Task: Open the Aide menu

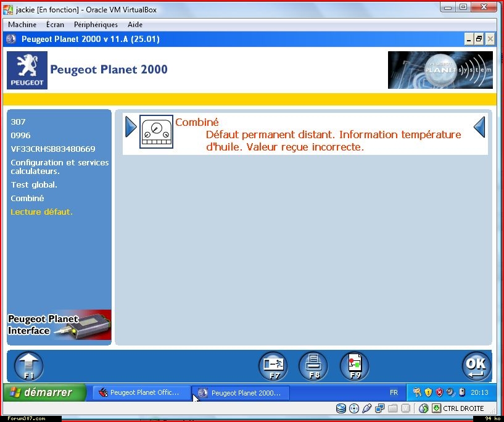Action: 134,25
